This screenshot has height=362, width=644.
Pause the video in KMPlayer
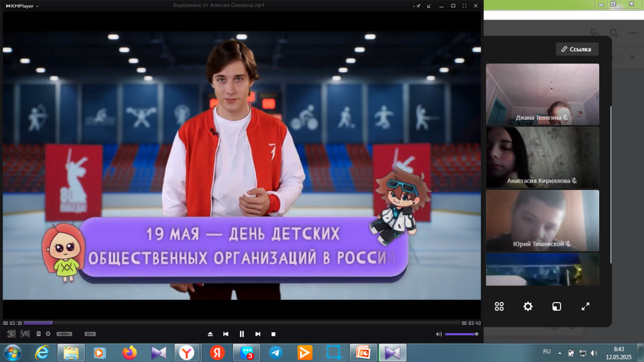click(242, 334)
